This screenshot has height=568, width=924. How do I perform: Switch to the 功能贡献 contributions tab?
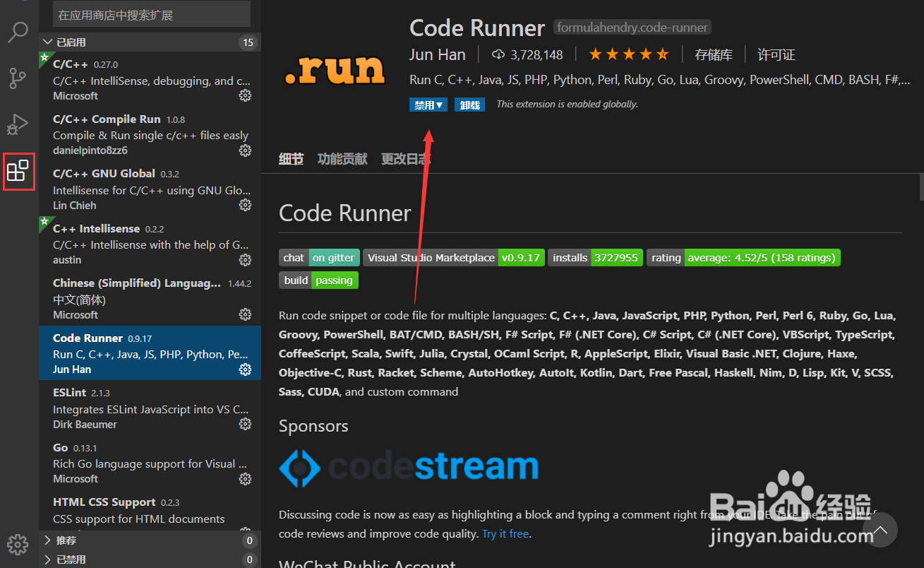(342, 159)
